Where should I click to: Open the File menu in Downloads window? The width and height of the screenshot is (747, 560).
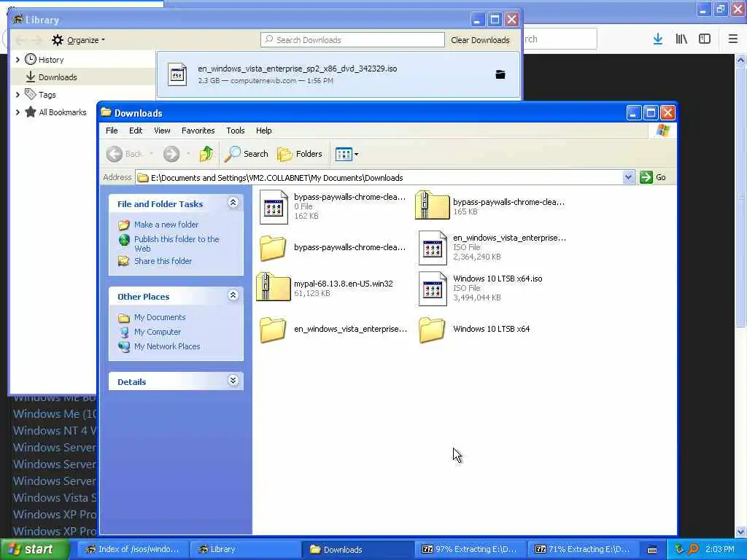pyautogui.click(x=112, y=131)
